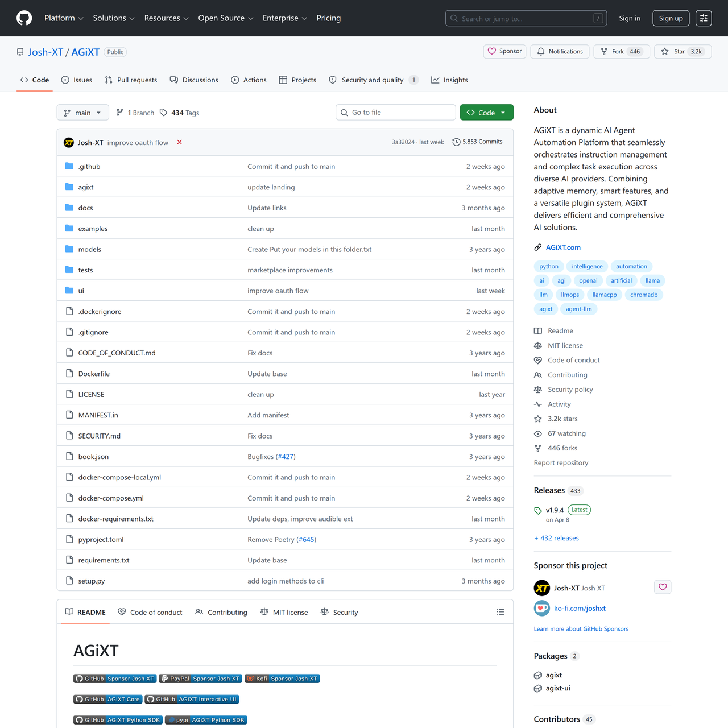Screen dimensions: 728x728
Task: Click the link icon beside AGiXT.com
Action: (538, 247)
